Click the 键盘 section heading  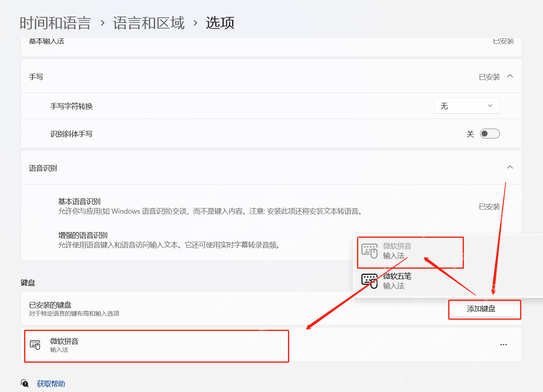(x=28, y=282)
